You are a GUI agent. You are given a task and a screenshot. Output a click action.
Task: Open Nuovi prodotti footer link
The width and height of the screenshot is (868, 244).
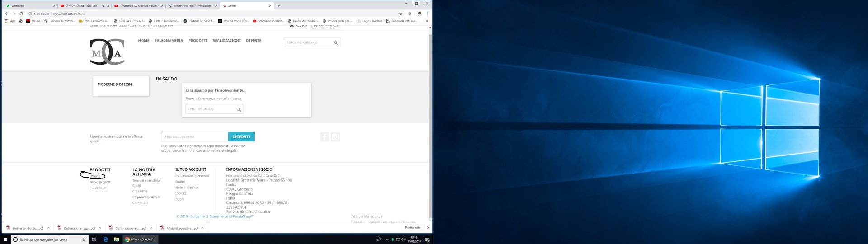pos(100,182)
